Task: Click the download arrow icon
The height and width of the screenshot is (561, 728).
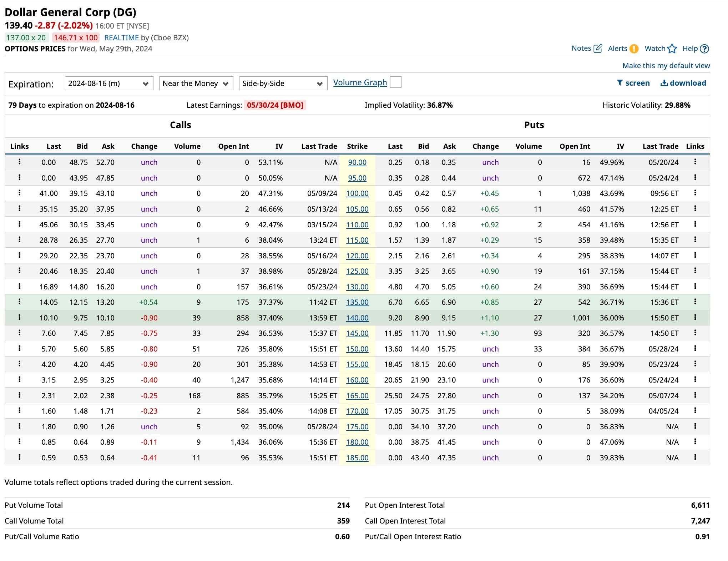Action: pos(664,83)
